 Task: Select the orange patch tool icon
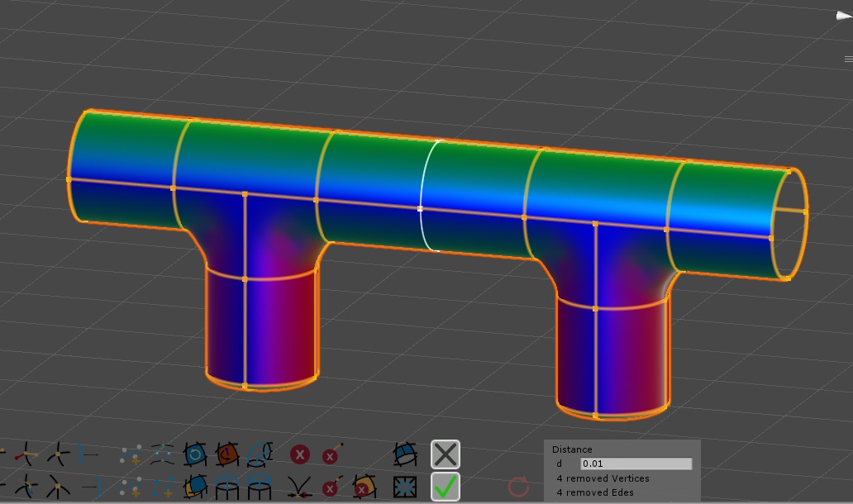tap(226, 454)
